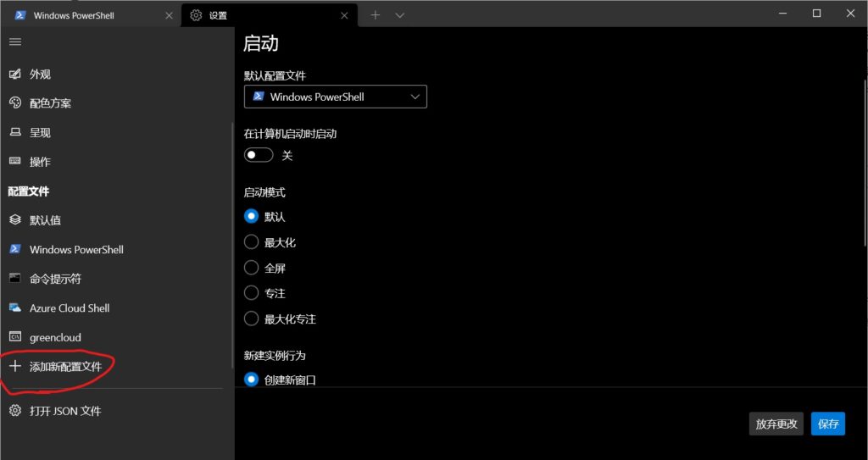Click the 默认值 layers icon
868x460 pixels.
click(15, 219)
